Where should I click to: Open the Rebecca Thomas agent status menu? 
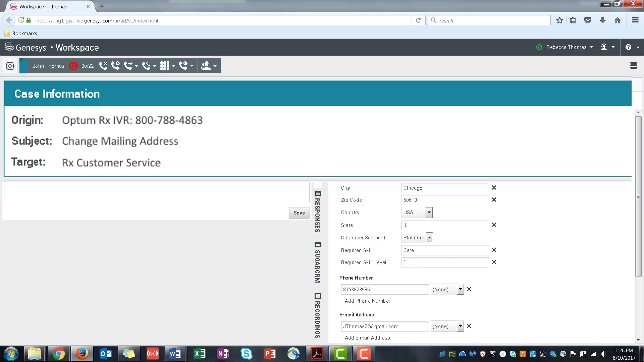click(x=567, y=47)
